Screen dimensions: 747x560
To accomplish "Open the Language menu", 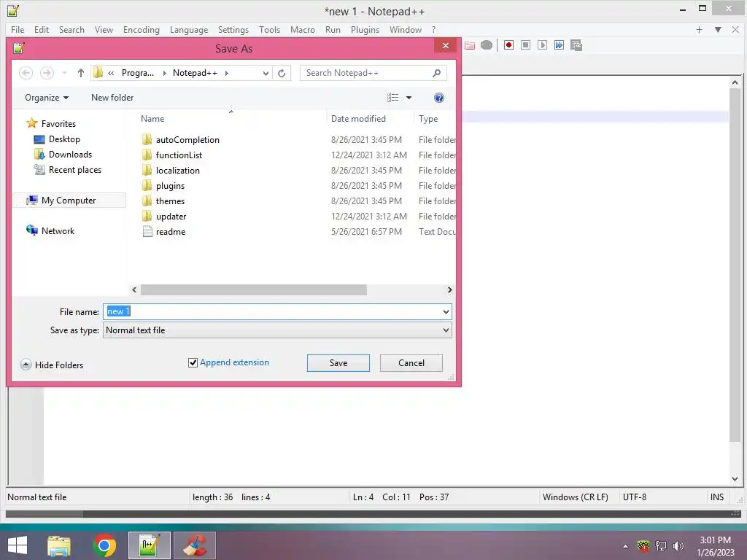I will 189,29.
